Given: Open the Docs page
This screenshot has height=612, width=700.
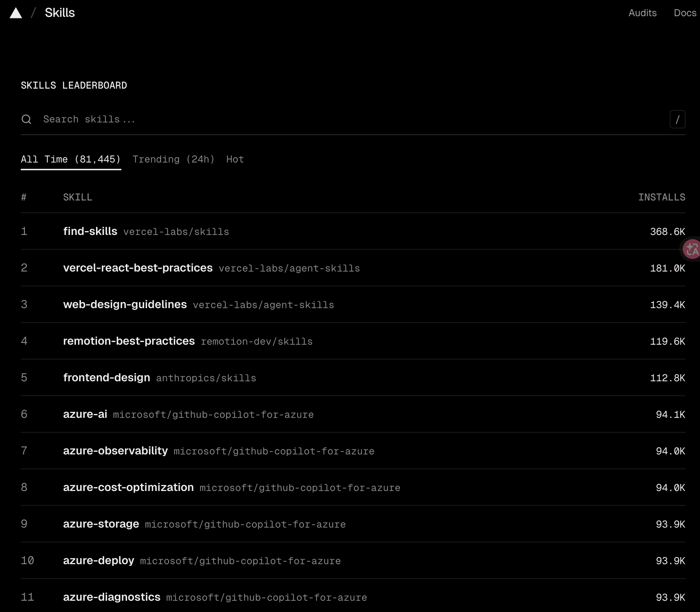Looking at the screenshot, I should [685, 13].
